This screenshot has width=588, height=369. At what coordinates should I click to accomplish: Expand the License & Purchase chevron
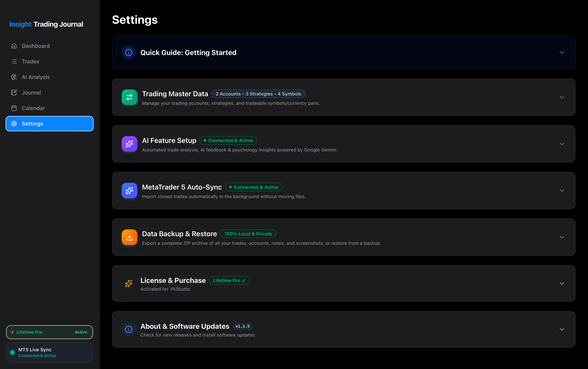pyautogui.click(x=562, y=283)
